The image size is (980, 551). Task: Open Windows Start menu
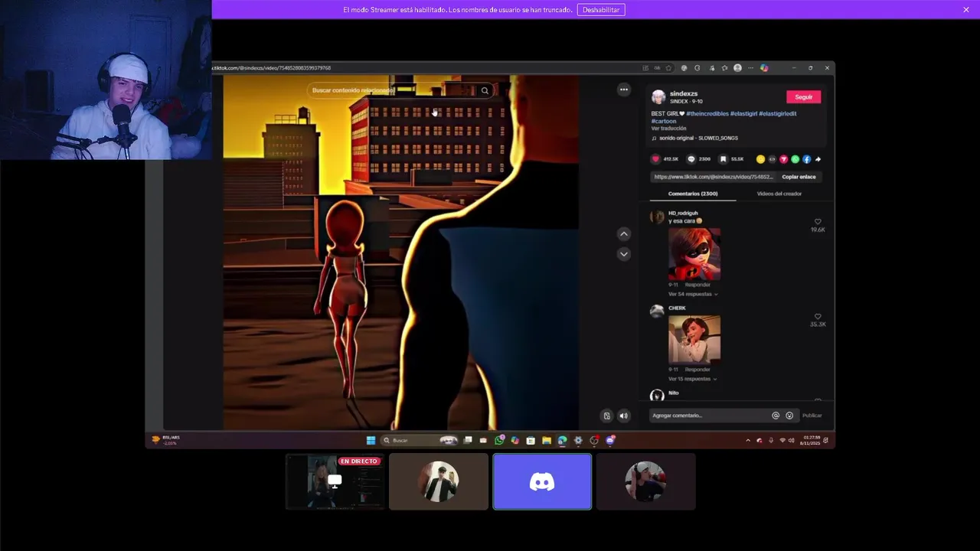tap(371, 440)
